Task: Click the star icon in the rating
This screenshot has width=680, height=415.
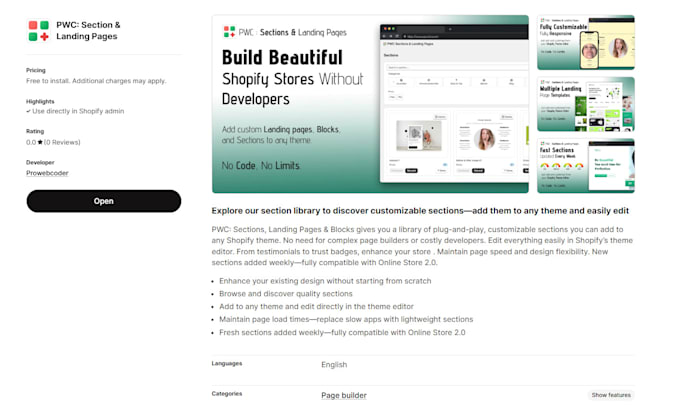Action: [40, 142]
